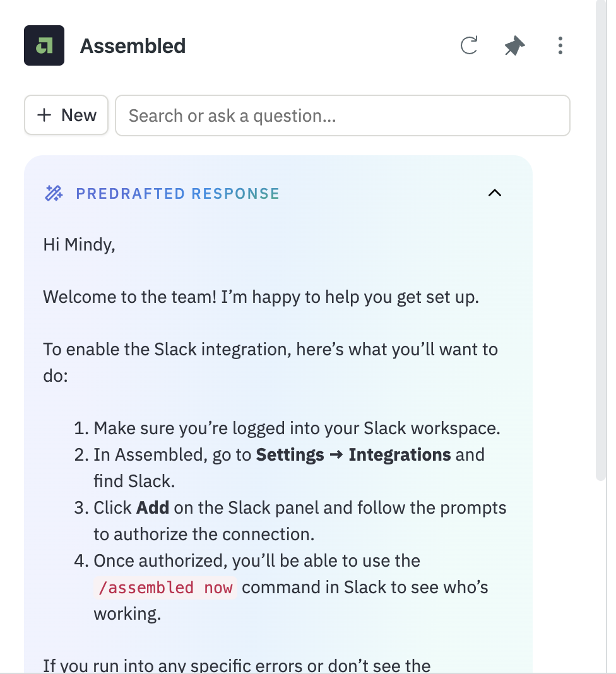This screenshot has width=616, height=674.
Task: Click the Assembled title text
Action: pyautogui.click(x=133, y=46)
